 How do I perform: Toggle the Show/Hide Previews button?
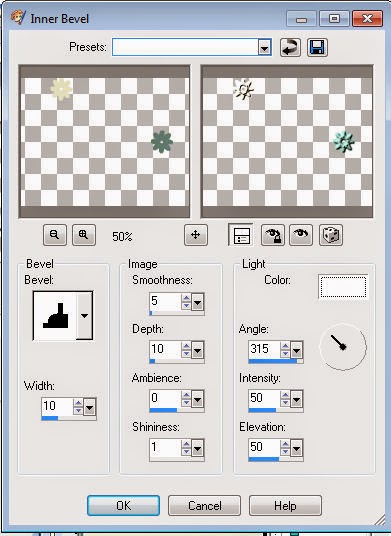tap(241, 235)
